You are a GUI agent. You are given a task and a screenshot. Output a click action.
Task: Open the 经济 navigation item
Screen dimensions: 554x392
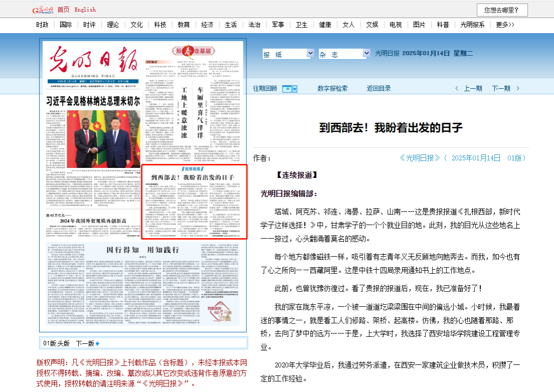point(207,25)
